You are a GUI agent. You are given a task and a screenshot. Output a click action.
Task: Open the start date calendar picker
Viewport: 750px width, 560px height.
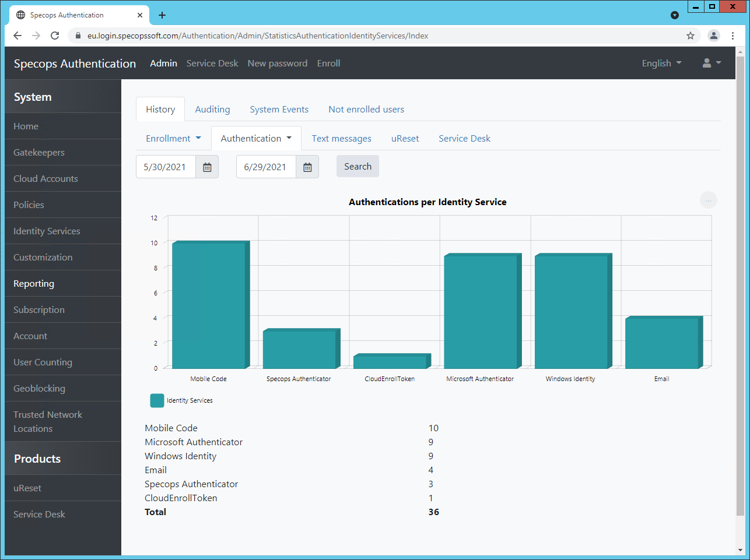click(207, 167)
